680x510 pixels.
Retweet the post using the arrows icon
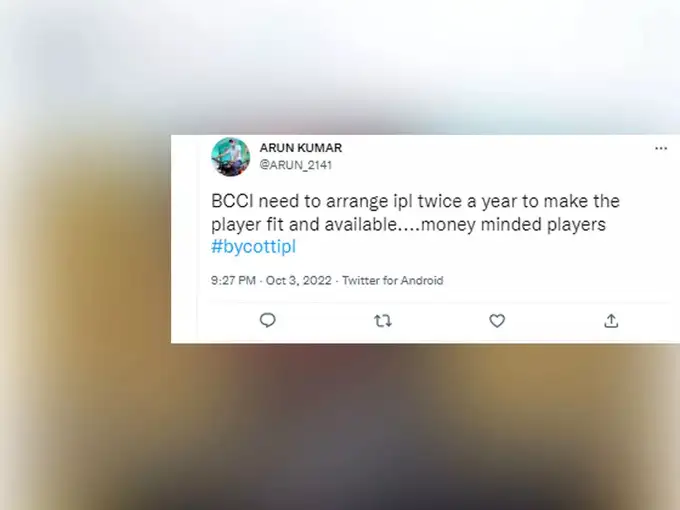pyautogui.click(x=382, y=321)
